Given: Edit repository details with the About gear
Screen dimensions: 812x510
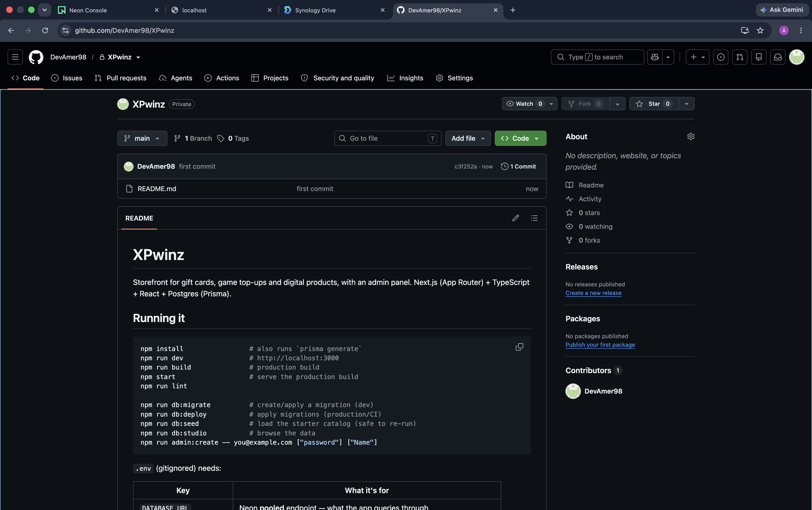Looking at the screenshot, I should (x=691, y=136).
